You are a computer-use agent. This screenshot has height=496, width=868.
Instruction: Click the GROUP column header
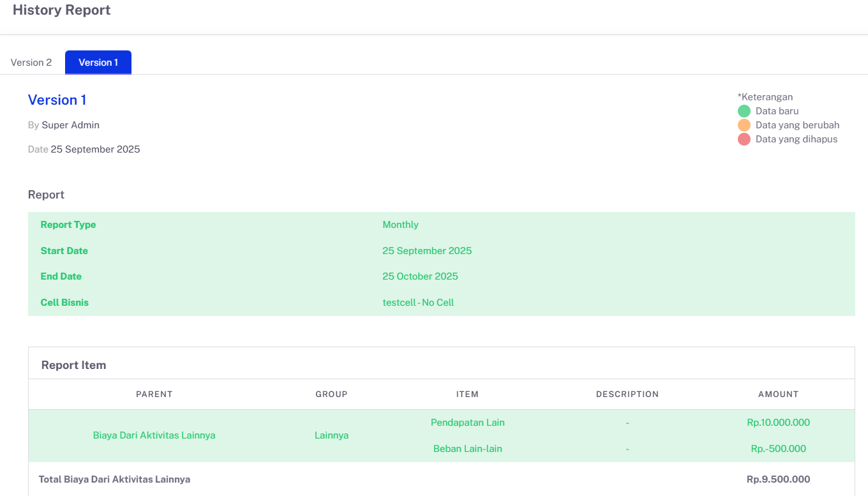tap(332, 395)
